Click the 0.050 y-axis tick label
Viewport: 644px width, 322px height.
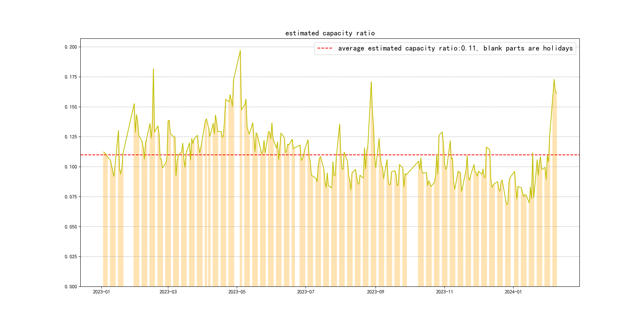tap(71, 227)
